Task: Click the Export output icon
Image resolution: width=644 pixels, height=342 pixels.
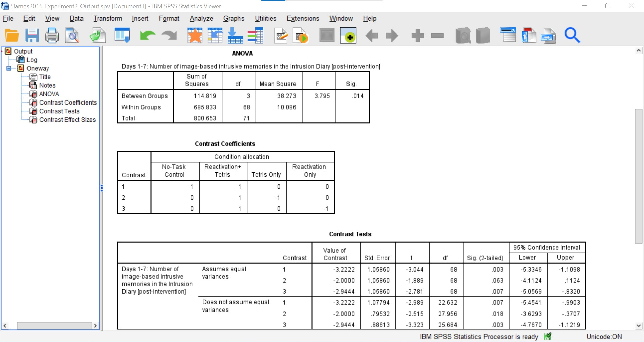Action: point(98,36)
